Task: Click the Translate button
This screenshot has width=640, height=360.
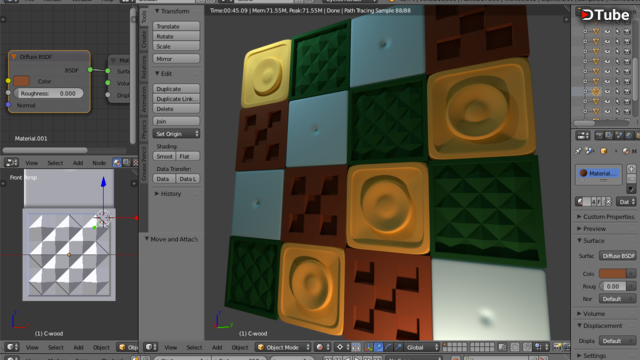Action: click(176, 26)
